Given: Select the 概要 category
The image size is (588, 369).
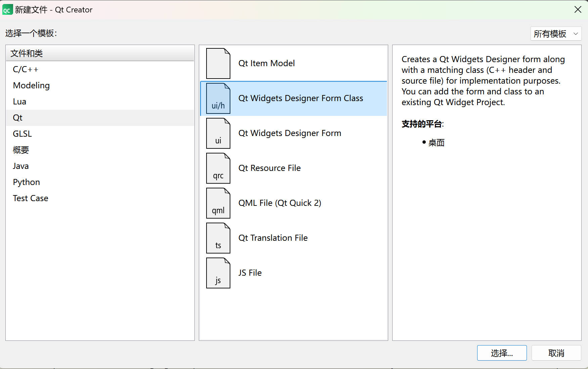Looking at the screenshot, I should [x=100, y=150].
